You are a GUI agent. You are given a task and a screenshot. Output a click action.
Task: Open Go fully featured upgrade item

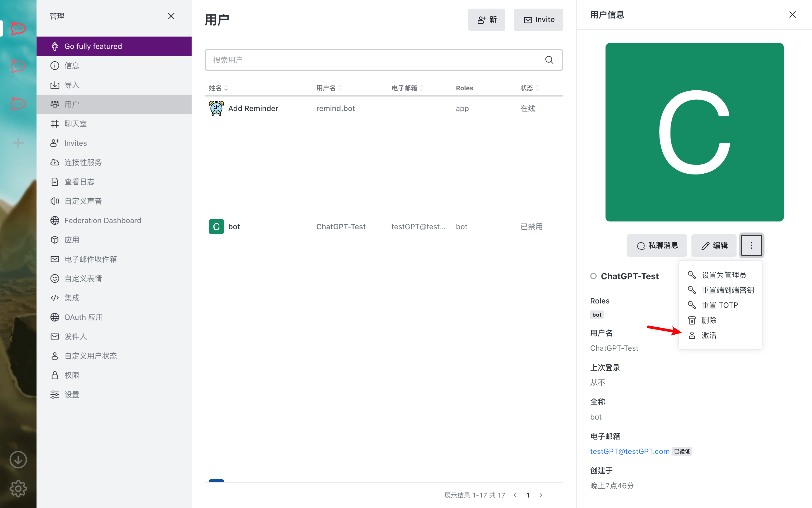click(x=114, y=46)
